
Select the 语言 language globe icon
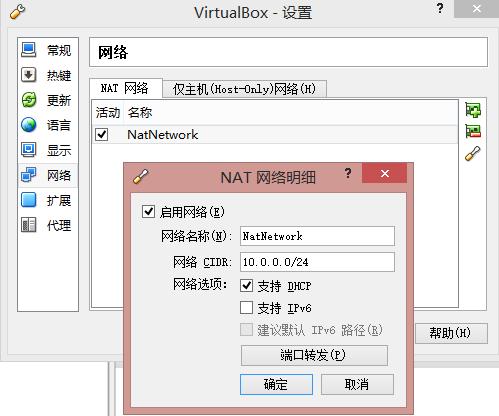[29, 125]
